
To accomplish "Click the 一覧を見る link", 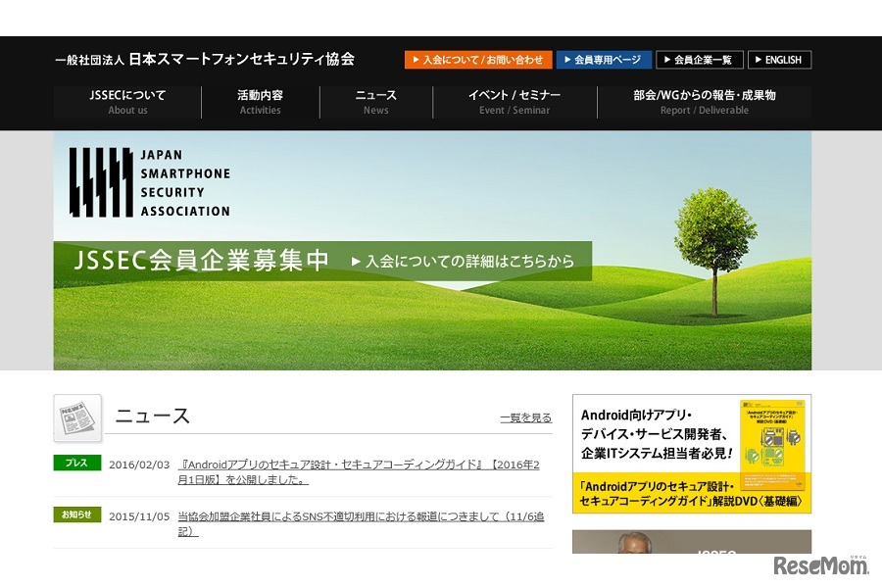I will [525, 417].
